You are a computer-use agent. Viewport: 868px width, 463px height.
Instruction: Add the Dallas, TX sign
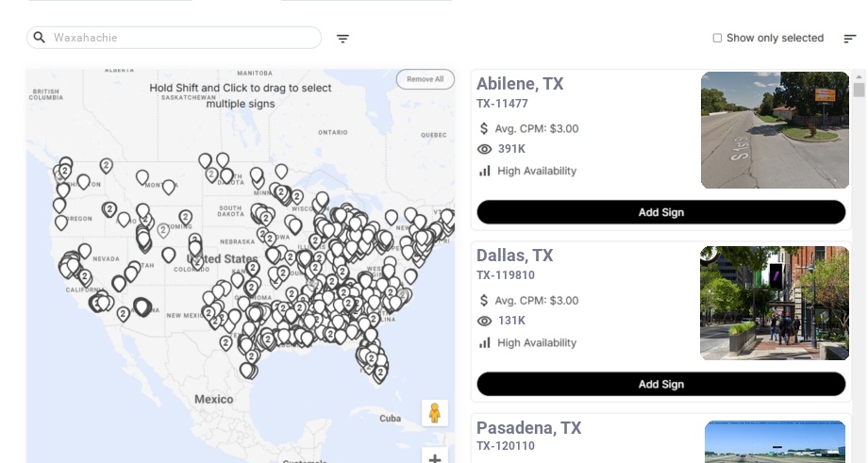click(x=660, y=384)
